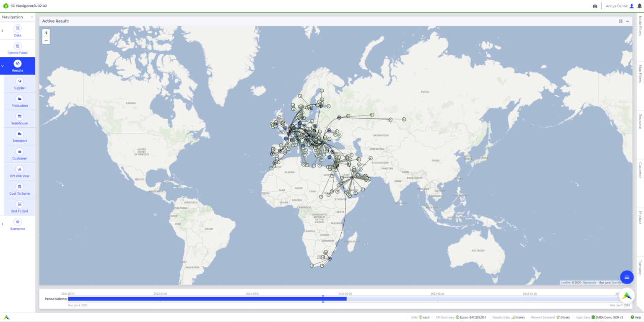The width and height of the screenshot is (644, 322).
Task: Click the Period Selector timeline bar
Action: pyautogui.click(x=207, y=299)
